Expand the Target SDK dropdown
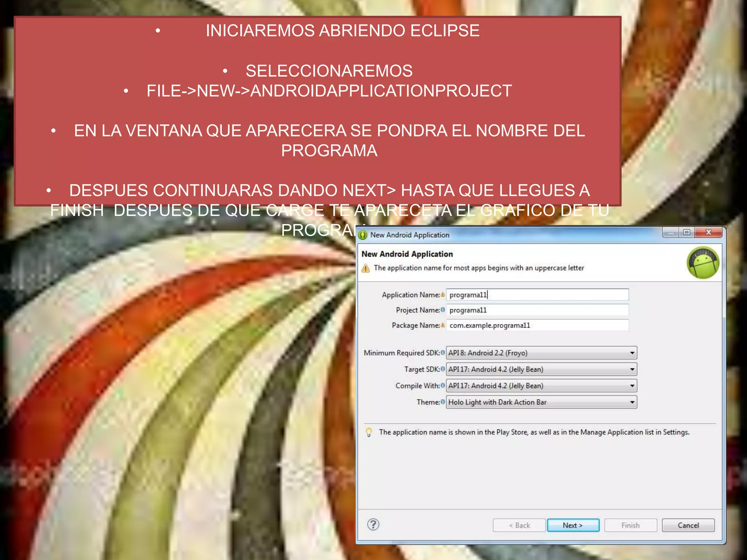This screenshot has width=747, height=560. tap(632, 369)
